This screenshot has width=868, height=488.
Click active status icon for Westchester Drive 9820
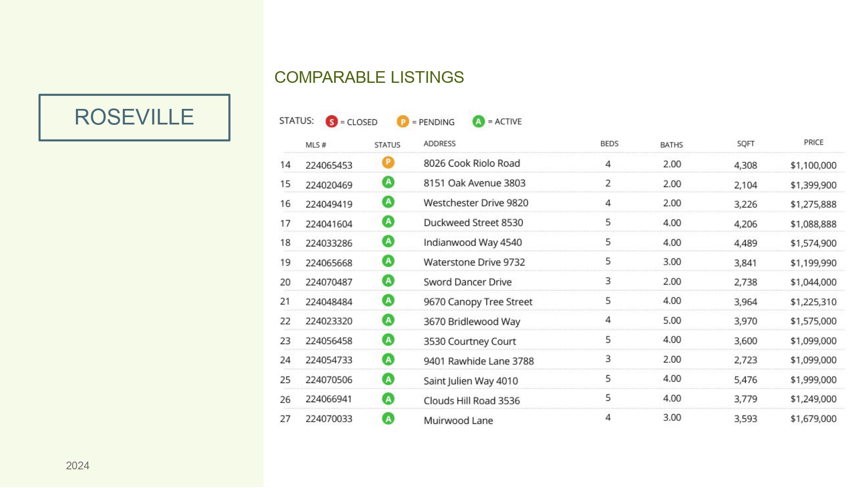tap(388, 202)
